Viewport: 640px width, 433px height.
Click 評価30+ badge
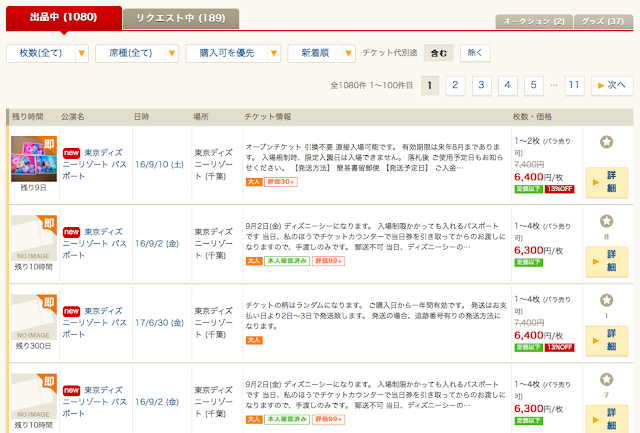(281, 182)
